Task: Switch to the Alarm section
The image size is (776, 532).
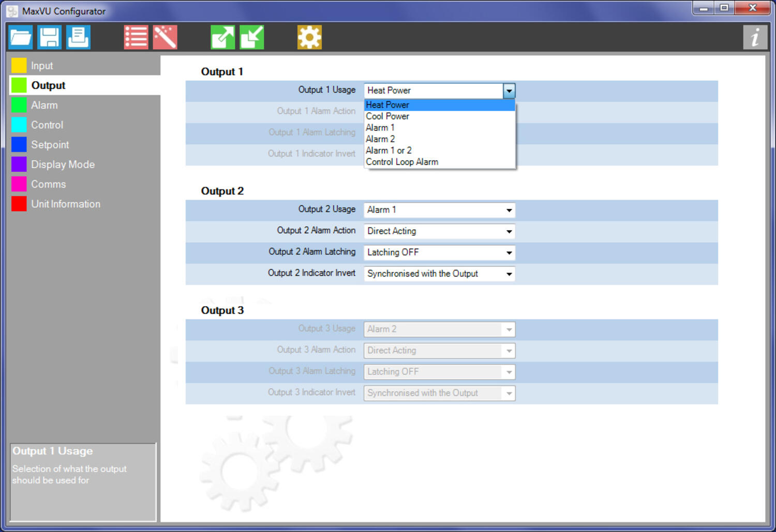Action: 44,105
